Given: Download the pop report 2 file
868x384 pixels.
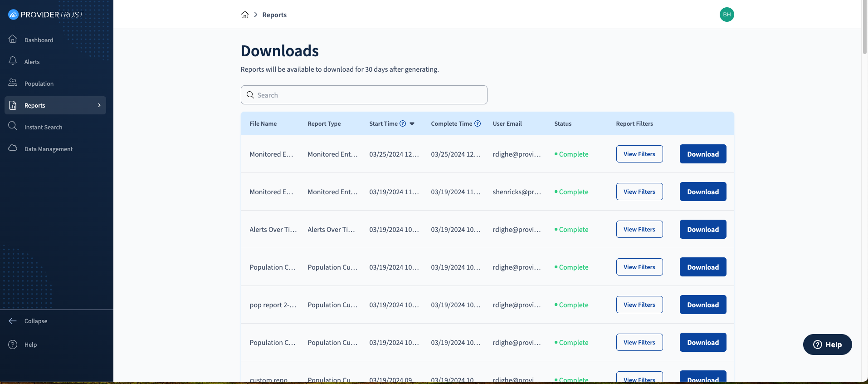Looking at the screenshot, I should 703,305.
